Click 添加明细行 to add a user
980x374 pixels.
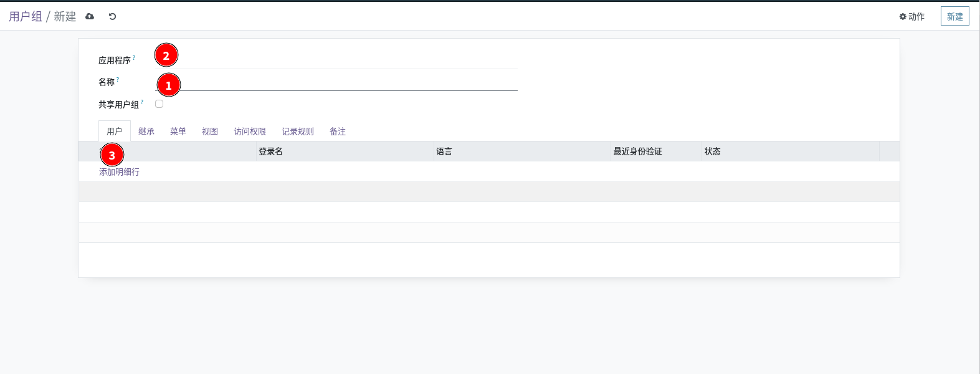[120, 172]
